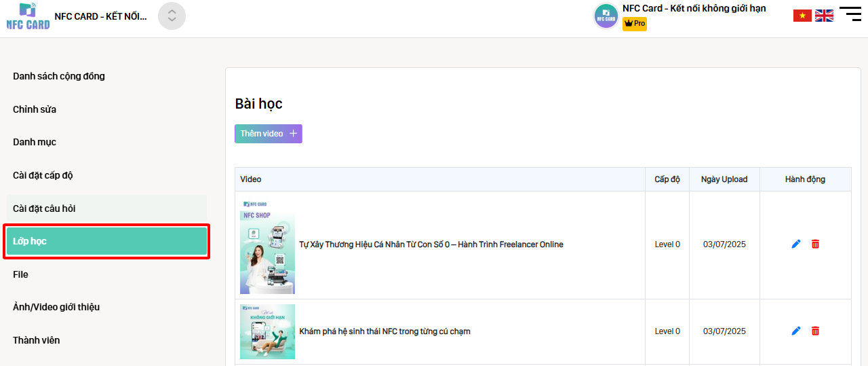The height and width of the screenshot is (366, 868).
Task: Open Cài đặt câu hỏi settings
Action: click(x=44, y=208)
